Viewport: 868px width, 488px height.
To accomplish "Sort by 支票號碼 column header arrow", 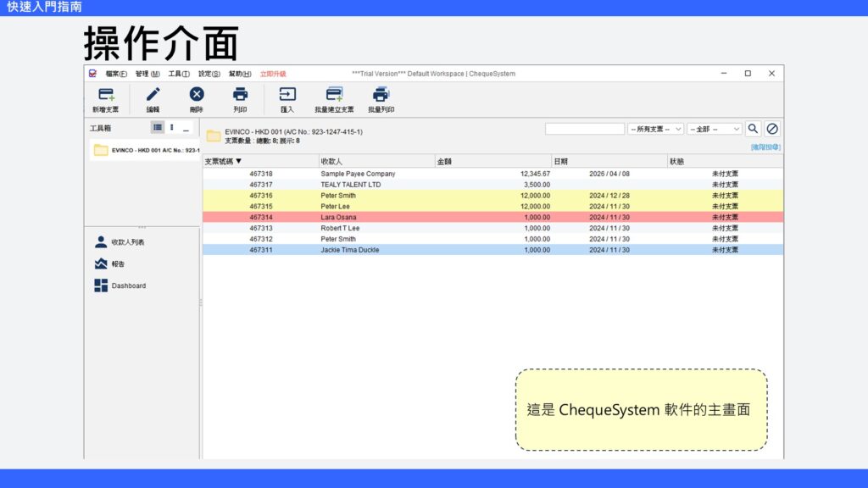I will (x=238, y=161).
